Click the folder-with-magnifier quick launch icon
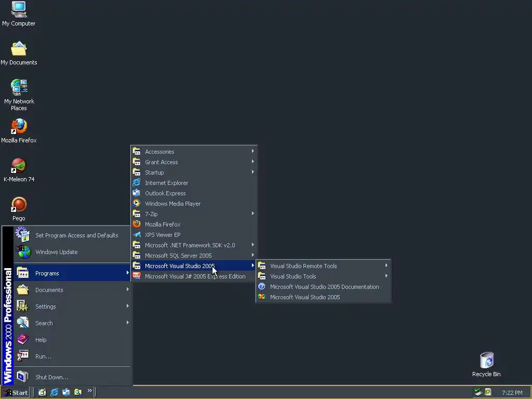 pos(78,392)
